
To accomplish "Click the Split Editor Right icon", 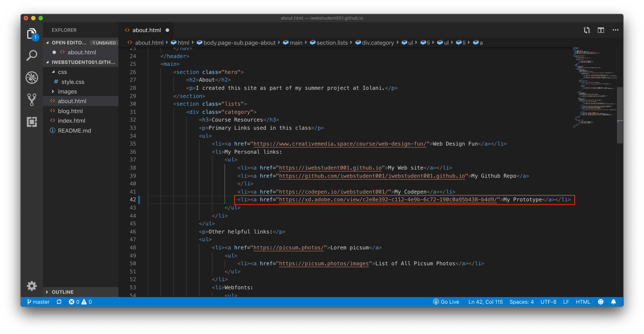I will coord(601,30).
